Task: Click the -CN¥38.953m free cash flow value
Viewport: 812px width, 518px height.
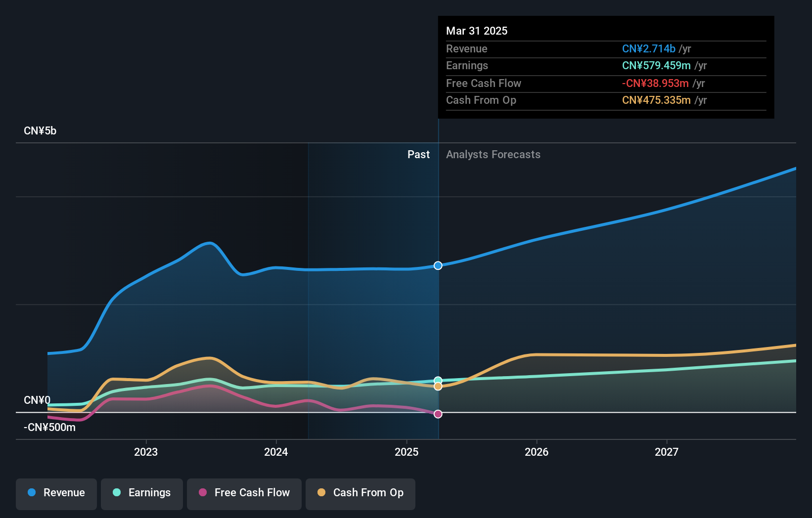Action: (655, 83)
